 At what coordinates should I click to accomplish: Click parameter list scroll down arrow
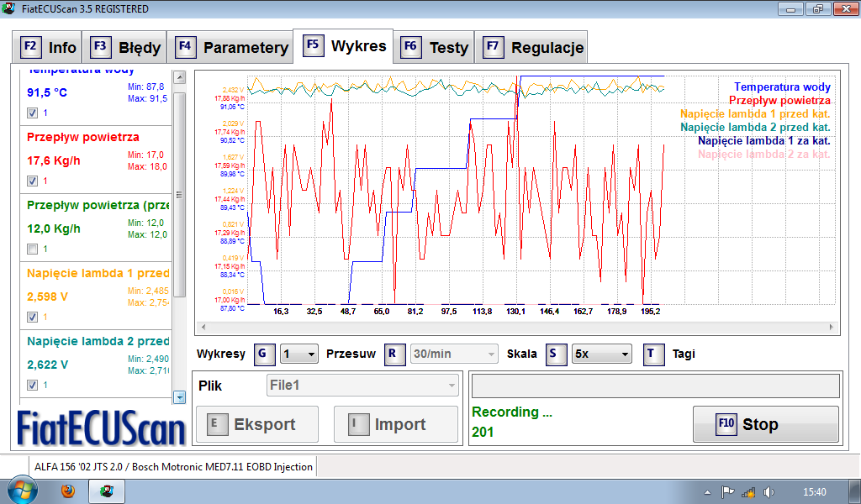tap(179, 397)
